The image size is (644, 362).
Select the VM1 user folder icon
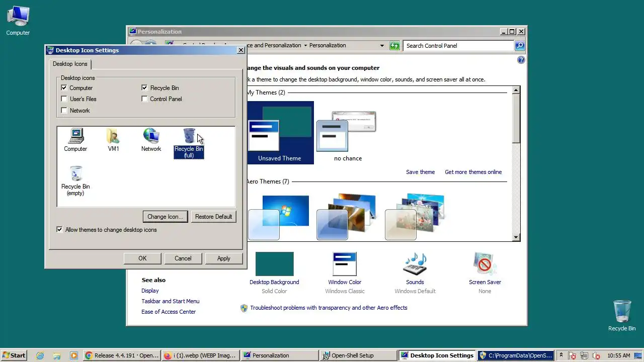113,140
